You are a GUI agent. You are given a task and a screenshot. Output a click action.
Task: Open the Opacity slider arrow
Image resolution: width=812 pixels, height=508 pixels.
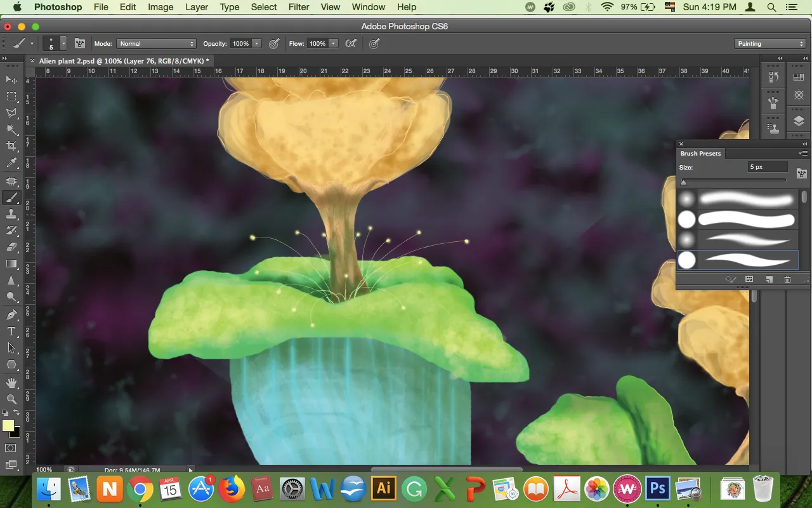point(256,43)
